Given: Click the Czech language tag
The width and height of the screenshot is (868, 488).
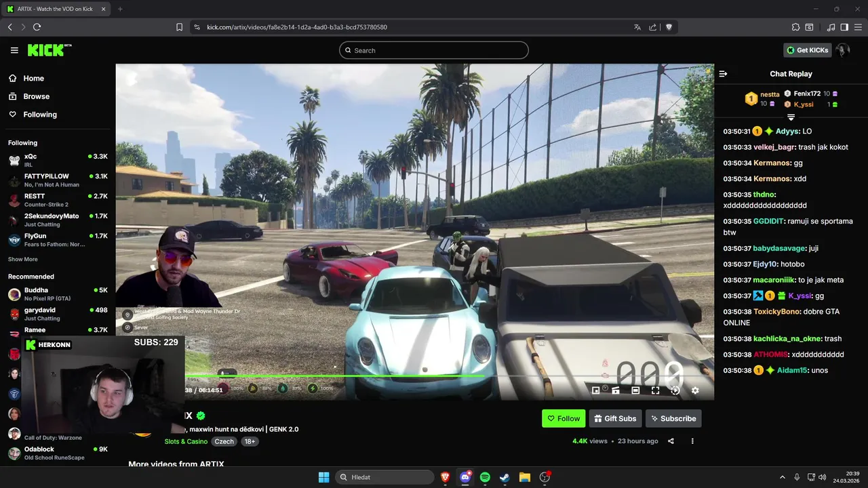Looking at the screenshot, I should [x=224, y=441].
